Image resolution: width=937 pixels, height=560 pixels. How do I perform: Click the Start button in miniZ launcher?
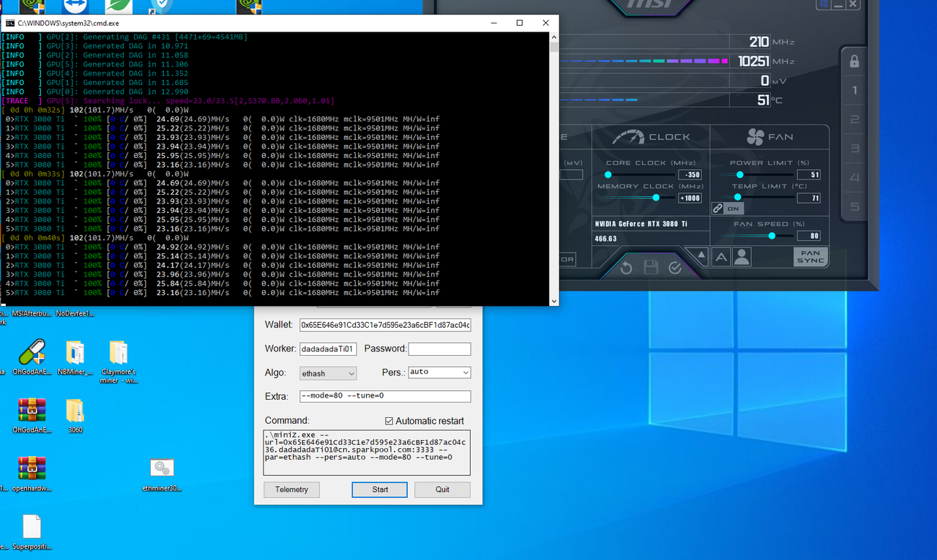(x=380, y=490)
